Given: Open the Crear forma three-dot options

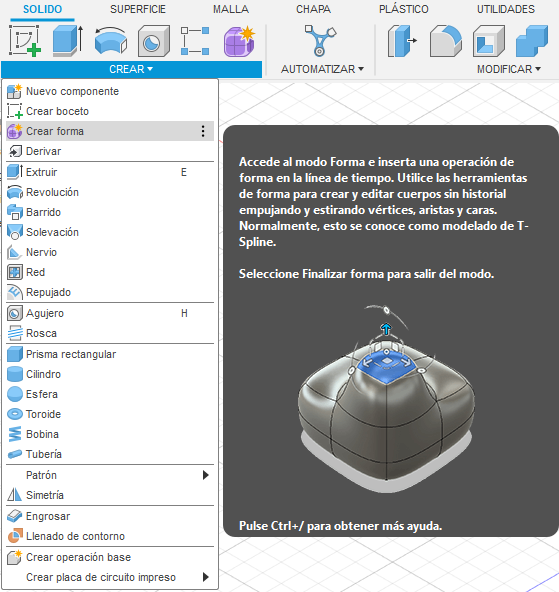Looking at the screenshot, I should pyautogui.click(x=203, y=131).
